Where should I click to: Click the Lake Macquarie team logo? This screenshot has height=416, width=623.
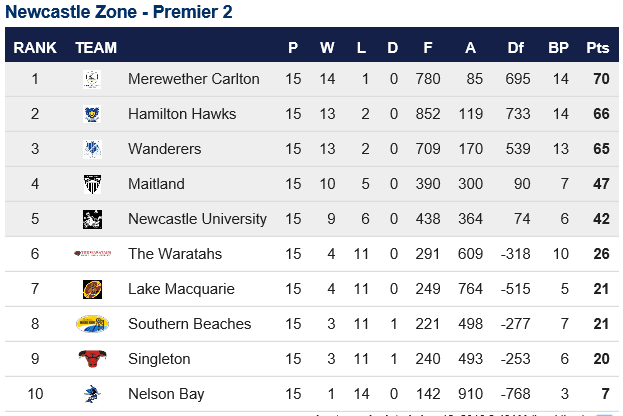tap(92, 289)
